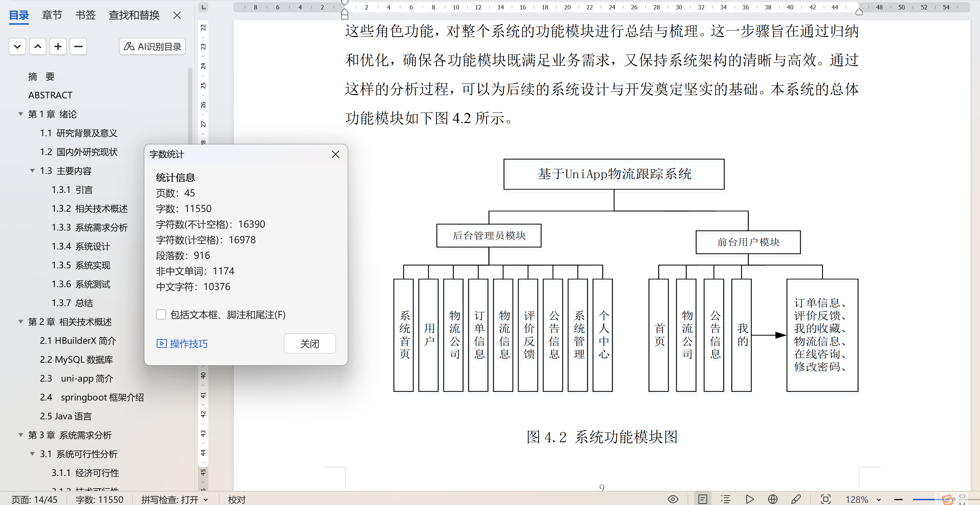Switch to outline view in the status bar

[x=726, y=499]
